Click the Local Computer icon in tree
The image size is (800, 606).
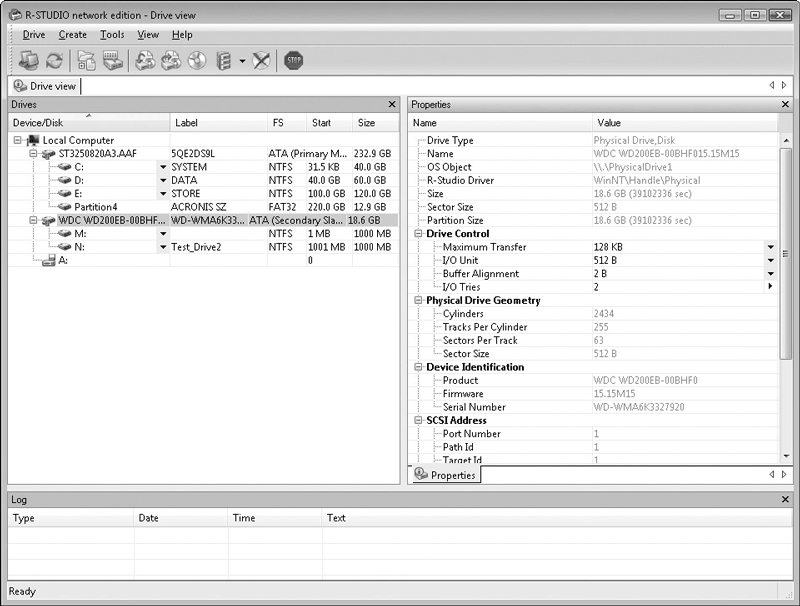[x=33, y=140]
